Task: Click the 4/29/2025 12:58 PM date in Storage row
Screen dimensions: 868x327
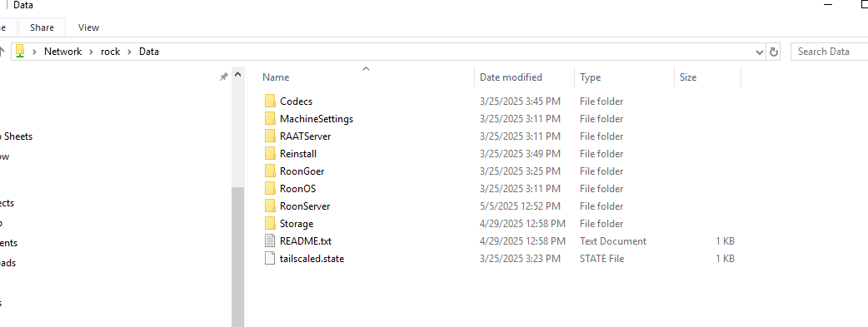Action: point(522,224)
